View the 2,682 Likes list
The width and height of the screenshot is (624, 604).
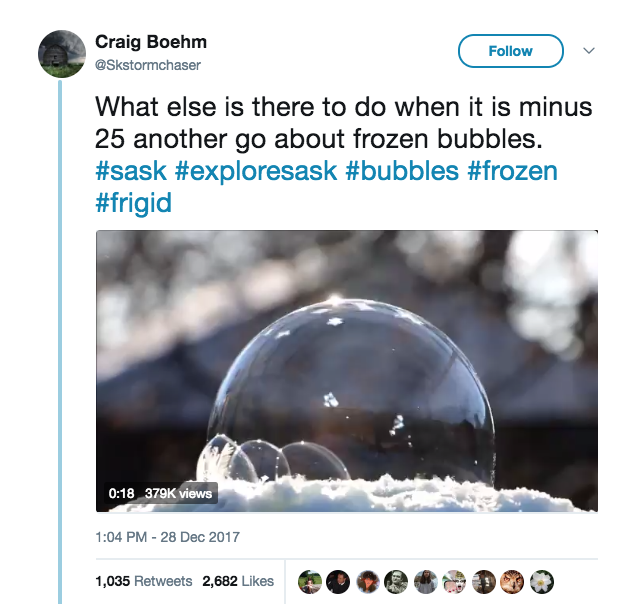[x=237, y=581]
